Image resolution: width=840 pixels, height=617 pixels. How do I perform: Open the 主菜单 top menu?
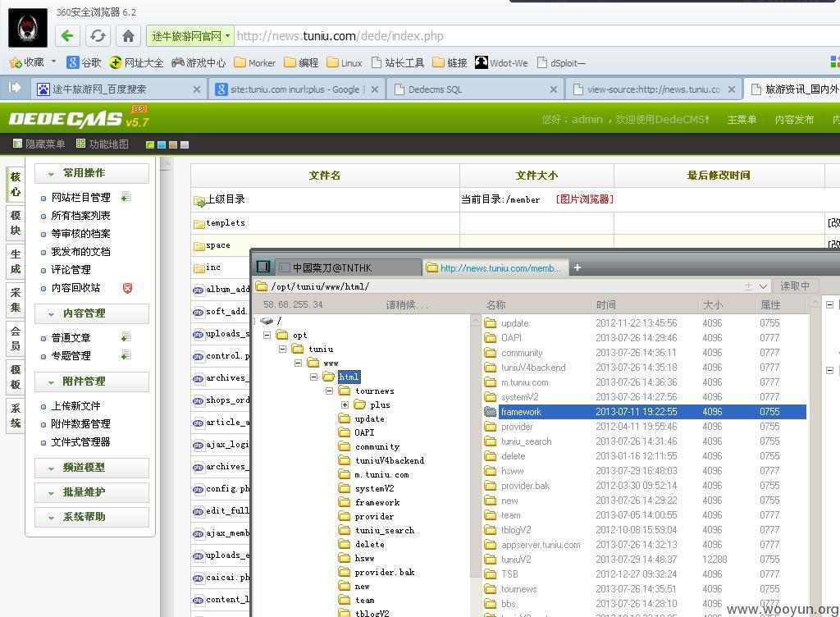click(x=742, y=120)
